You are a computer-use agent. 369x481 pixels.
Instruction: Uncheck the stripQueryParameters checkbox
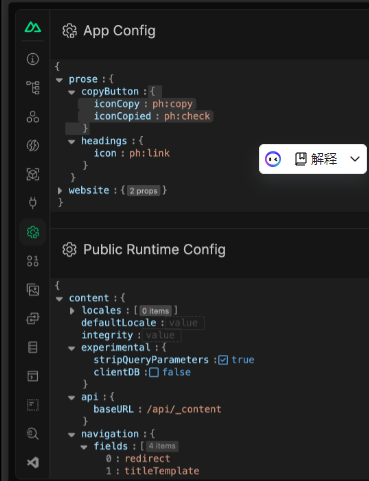pyautogui.click(x=223, y=360)
